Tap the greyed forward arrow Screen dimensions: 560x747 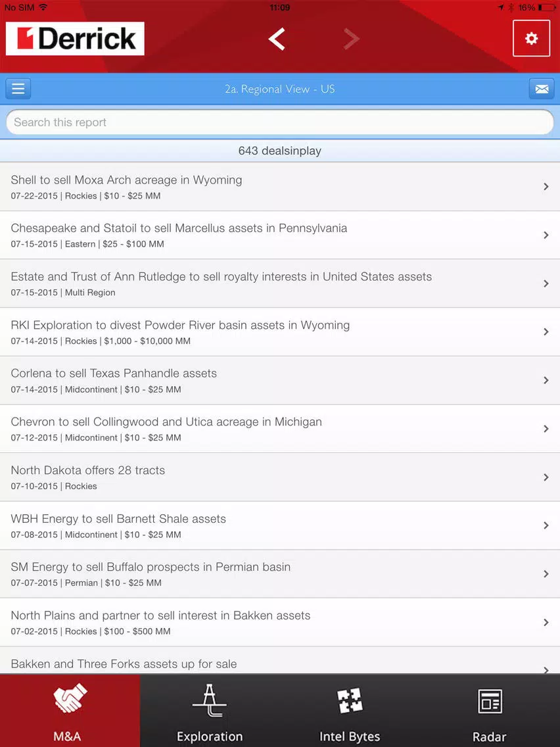[x=352, y=39]
